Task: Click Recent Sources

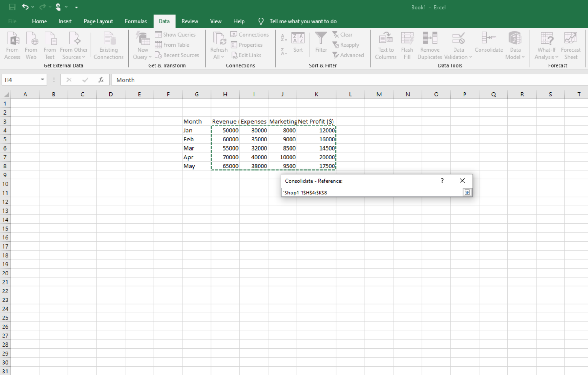Action: [177, 55]
